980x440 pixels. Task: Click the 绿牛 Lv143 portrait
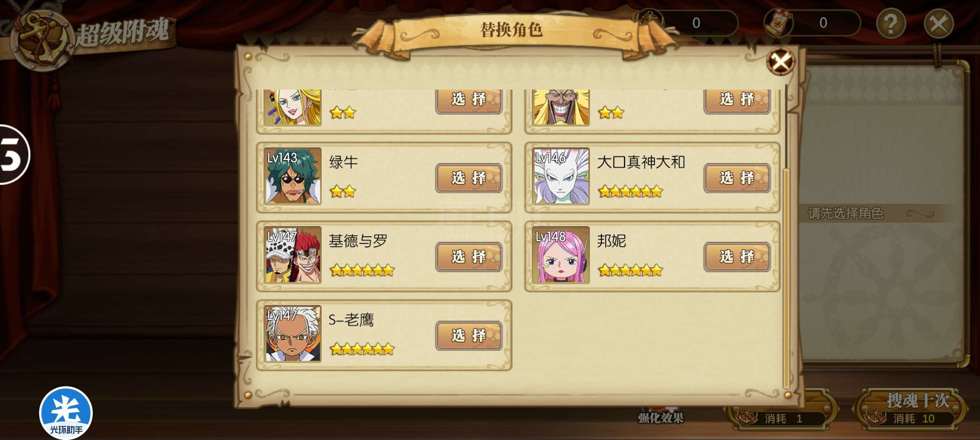[292, 176]
